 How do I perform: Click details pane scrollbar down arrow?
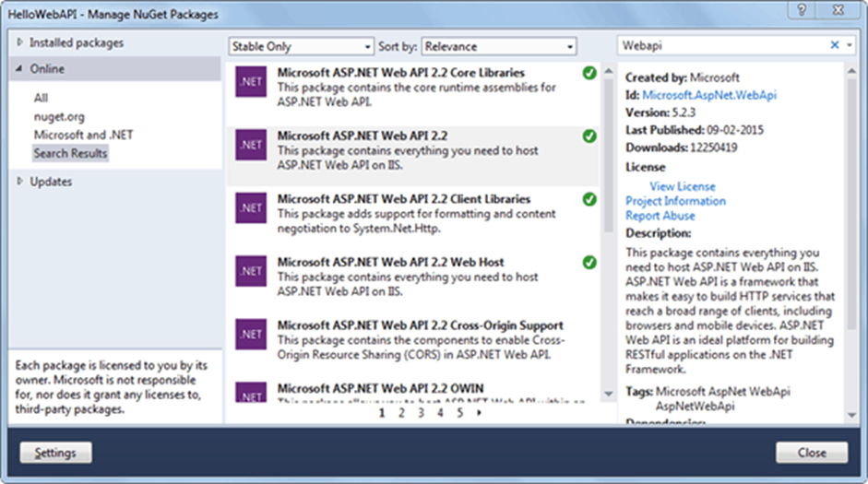852,415
